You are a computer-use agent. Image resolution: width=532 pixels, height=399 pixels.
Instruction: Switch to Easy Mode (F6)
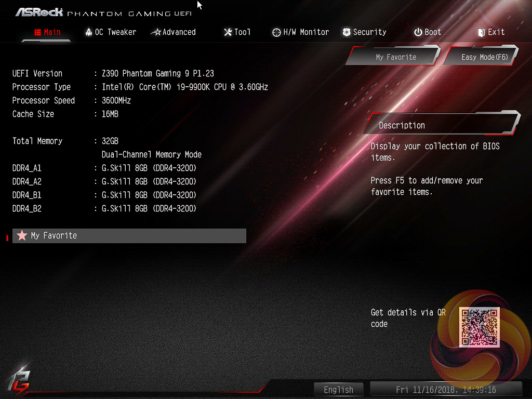point(481,56)
